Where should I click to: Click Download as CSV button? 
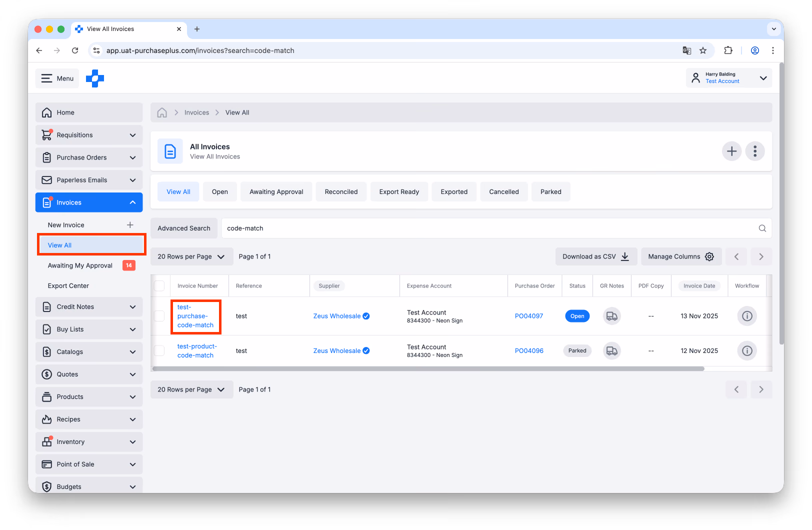coord(596,256)
